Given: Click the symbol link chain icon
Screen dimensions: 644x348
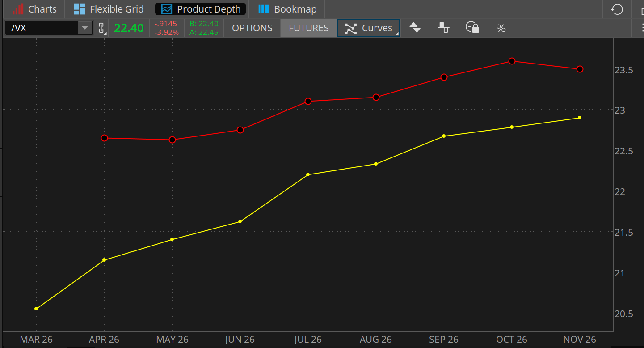Looking at the screenshot, I should point(101,28).
